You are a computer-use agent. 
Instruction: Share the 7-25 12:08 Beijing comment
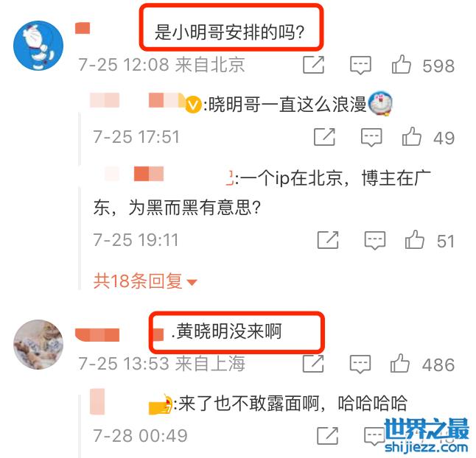point(314,65)
